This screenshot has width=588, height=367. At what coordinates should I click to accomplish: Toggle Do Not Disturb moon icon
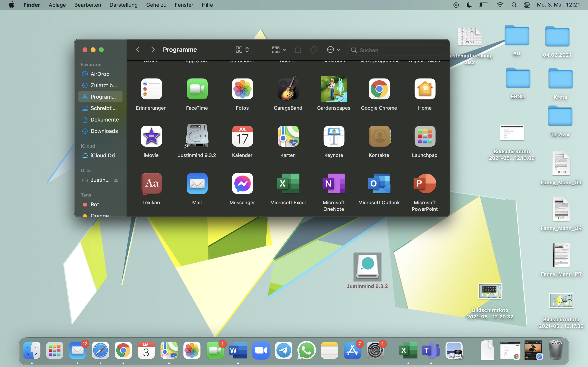(x=469, y=5)
